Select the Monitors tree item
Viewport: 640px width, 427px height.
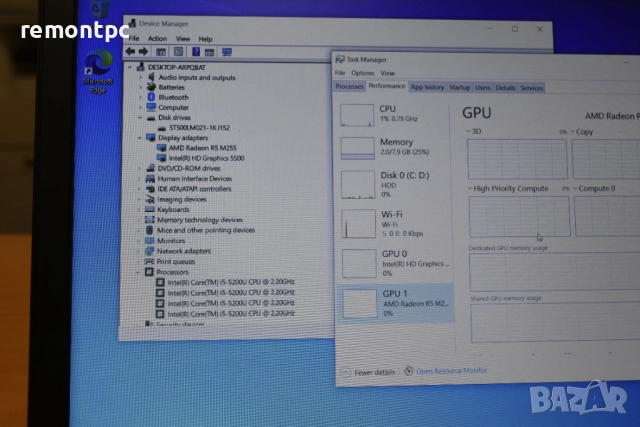(x=171, y=240)
